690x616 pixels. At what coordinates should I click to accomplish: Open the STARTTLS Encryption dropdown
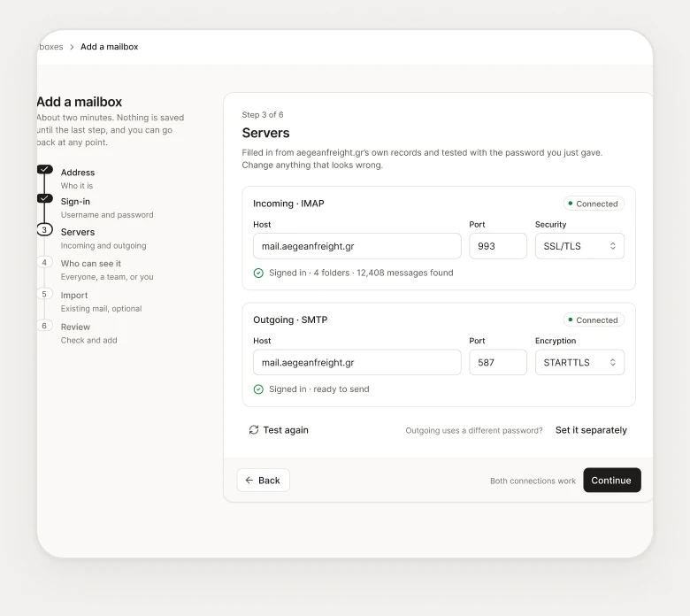(x=579, y=362)
